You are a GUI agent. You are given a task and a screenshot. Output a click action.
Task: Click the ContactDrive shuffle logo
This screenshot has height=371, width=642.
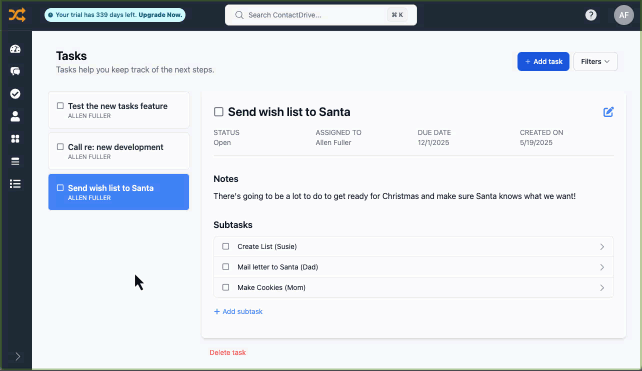[17, 15]
